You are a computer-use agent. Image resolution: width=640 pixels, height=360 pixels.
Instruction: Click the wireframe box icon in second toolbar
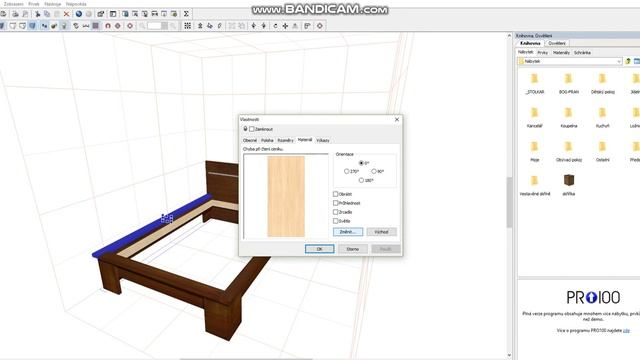pos(13,26)
